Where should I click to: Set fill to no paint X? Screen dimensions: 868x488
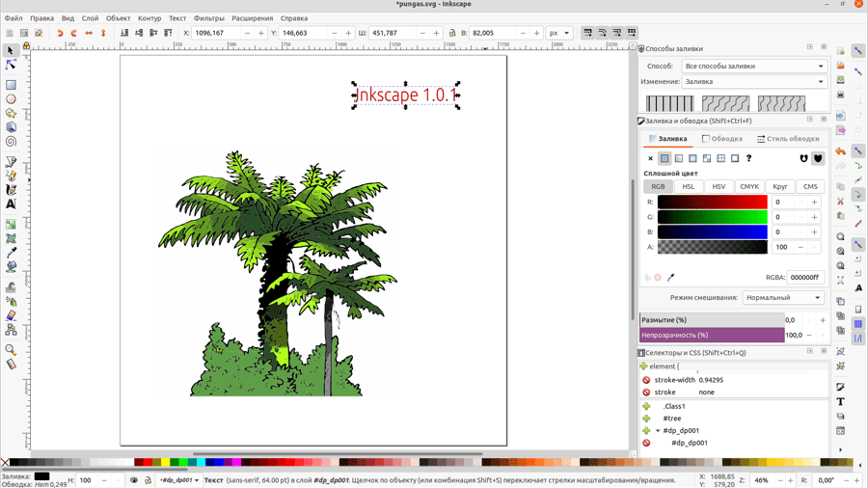pos(650,158)
